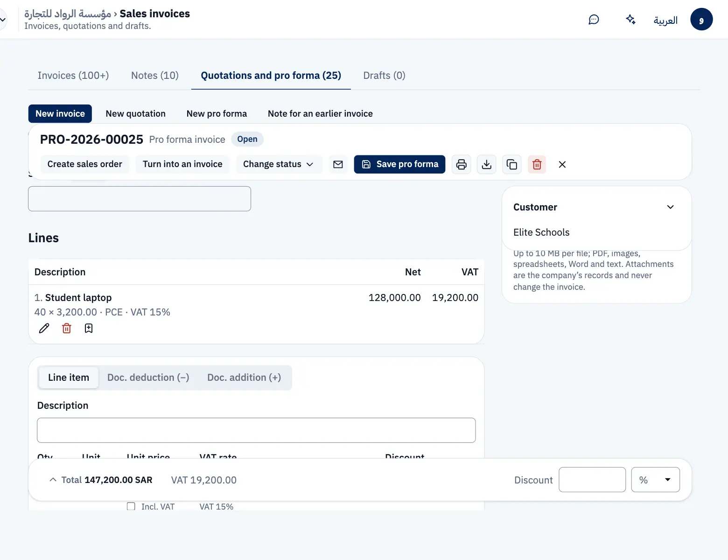The width and height of the screenshot is (728, 560).
Task: Expand the sidebar chevron at top left
Action: tap(3, 20)
